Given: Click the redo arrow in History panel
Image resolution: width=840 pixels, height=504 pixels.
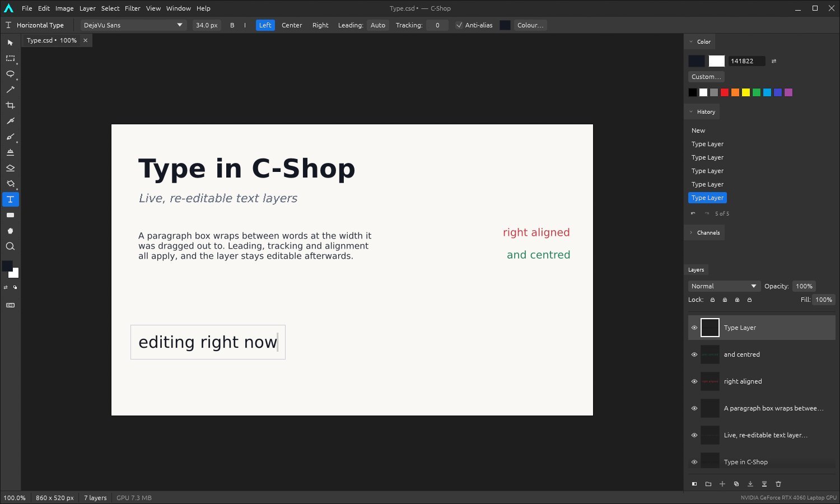Looking at the screenshot, I should [707, 213].
